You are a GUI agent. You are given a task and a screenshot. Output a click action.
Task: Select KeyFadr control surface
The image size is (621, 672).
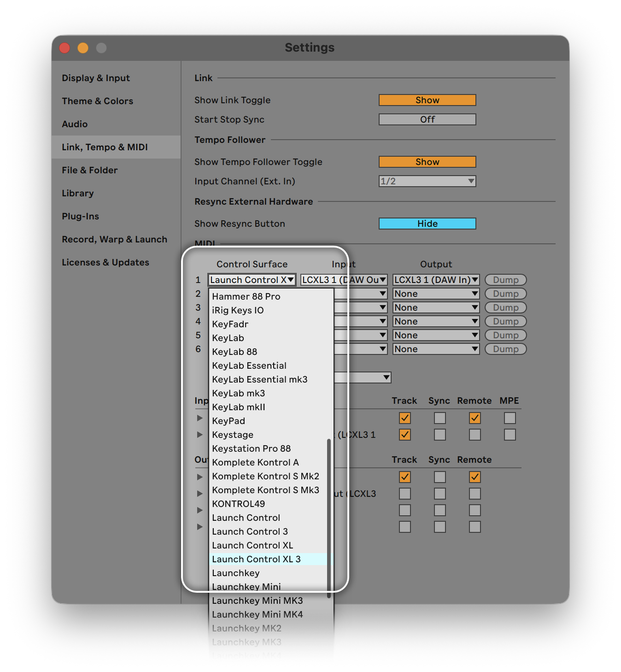point(269,324)
